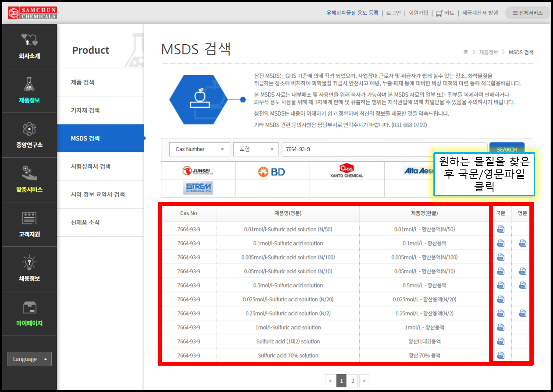Screen dimensions: 553x392
Task: Click home icon in breadcrumb
Action: (466, 52)
